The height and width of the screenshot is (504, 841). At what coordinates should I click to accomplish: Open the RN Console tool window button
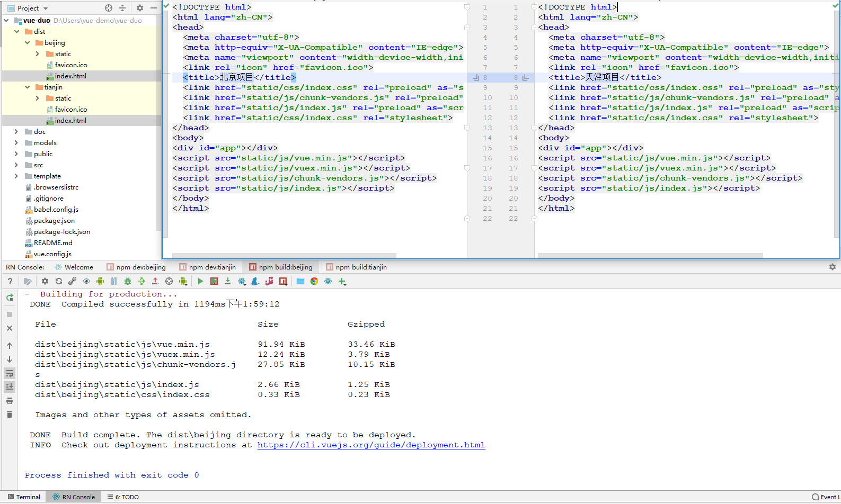pyautogui.click(x=74, y=497)
